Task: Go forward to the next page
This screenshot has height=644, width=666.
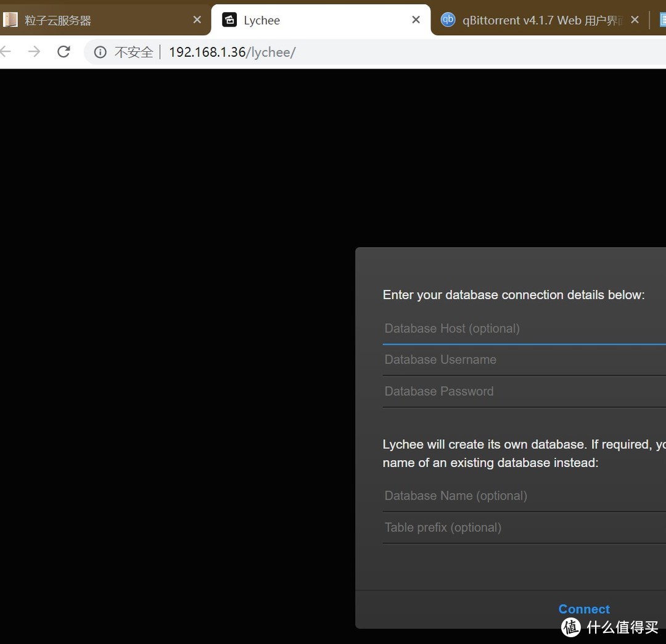Action: coord(34,52)
